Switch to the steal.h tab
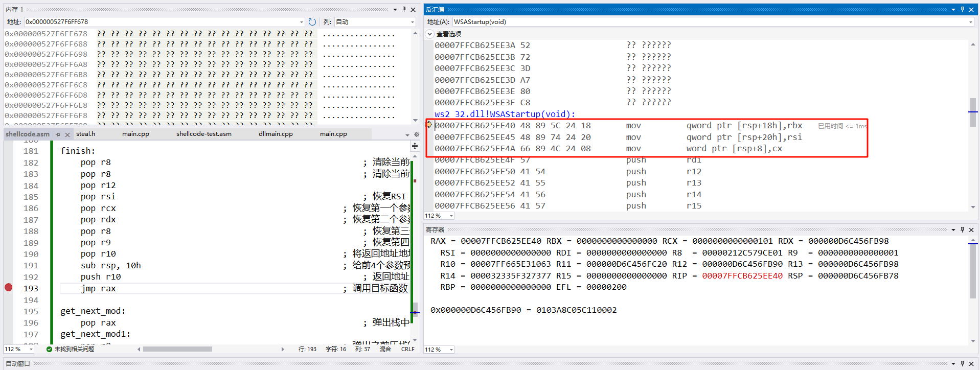The image size is (980, 370). 85,134
